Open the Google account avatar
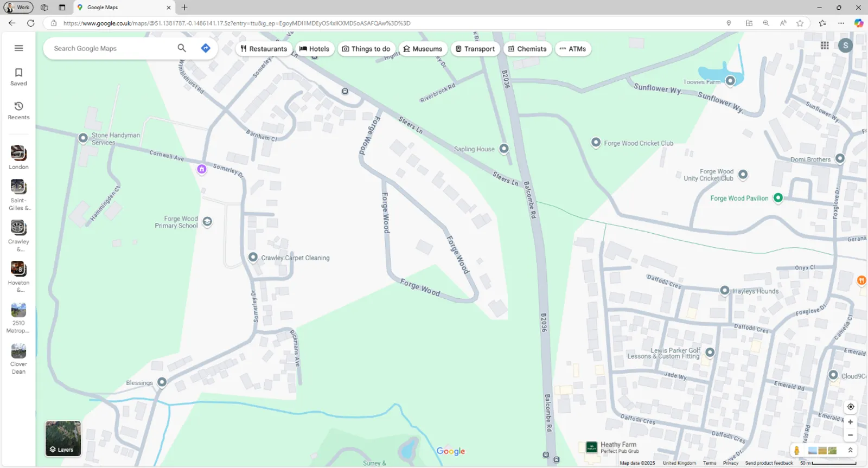 845,46
